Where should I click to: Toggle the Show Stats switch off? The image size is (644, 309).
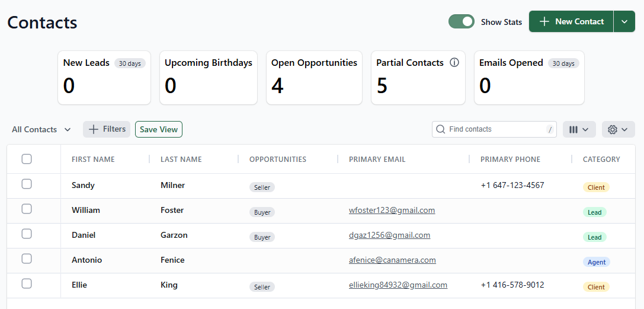tap(461, 21)
